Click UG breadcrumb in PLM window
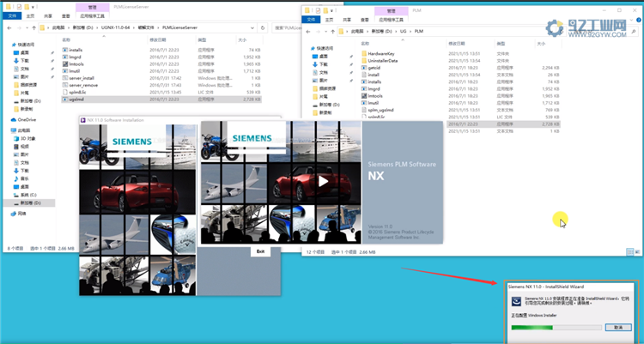This screenshot has height=344, width=644. click(403, 31)
